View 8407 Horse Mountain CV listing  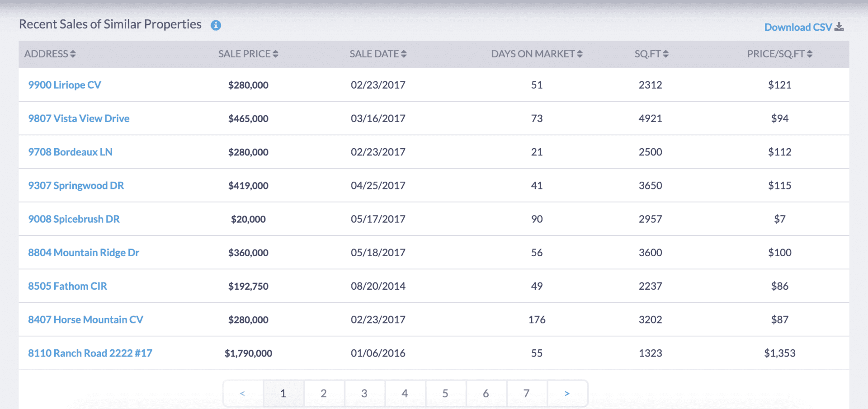(85, 320)
